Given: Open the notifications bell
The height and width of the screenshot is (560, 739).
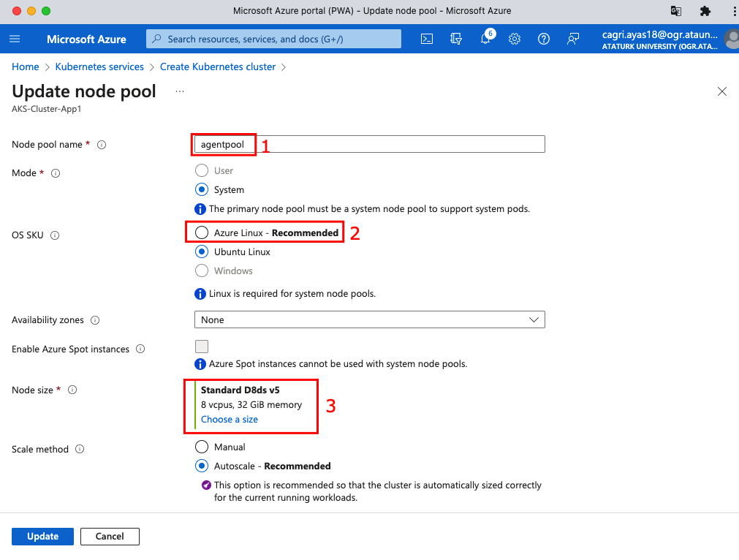Looking at the screenshot, I should tap(485, 39).
